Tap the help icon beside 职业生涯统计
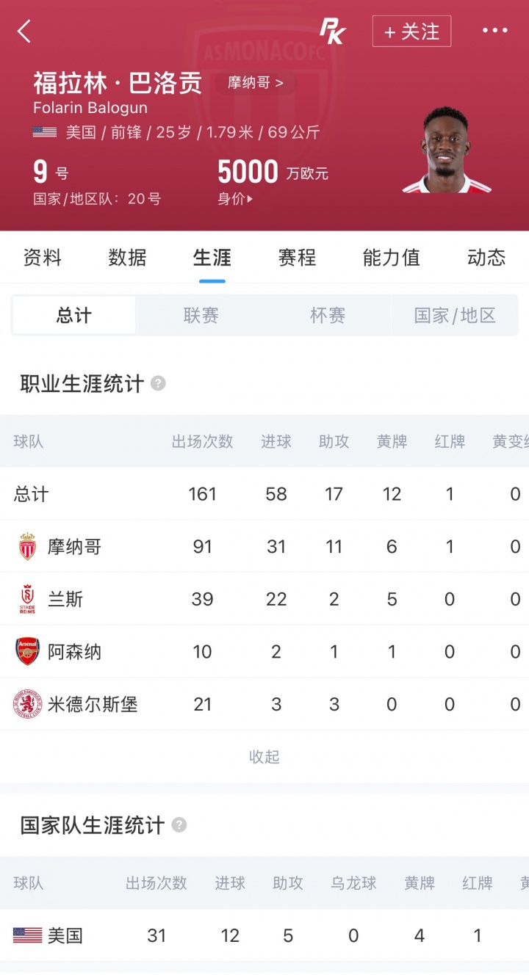Screen dimensions: 529x980 158,383
